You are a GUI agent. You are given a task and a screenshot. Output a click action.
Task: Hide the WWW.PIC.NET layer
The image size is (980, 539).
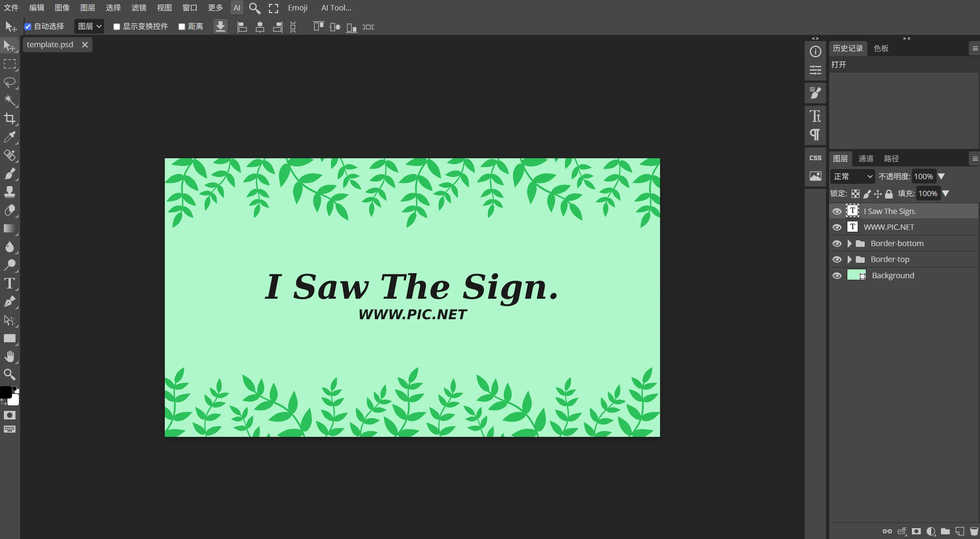click(837, 227)
